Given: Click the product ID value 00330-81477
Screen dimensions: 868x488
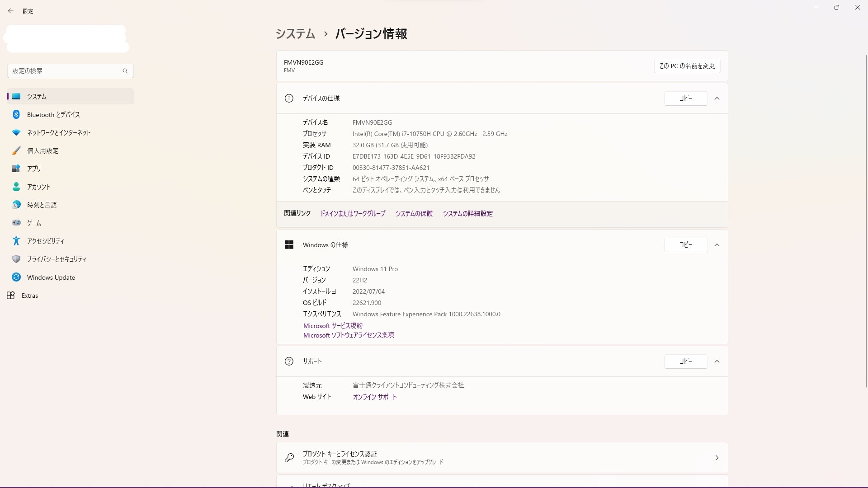Looking at the screenshot, I should click(x=391, y=168).
